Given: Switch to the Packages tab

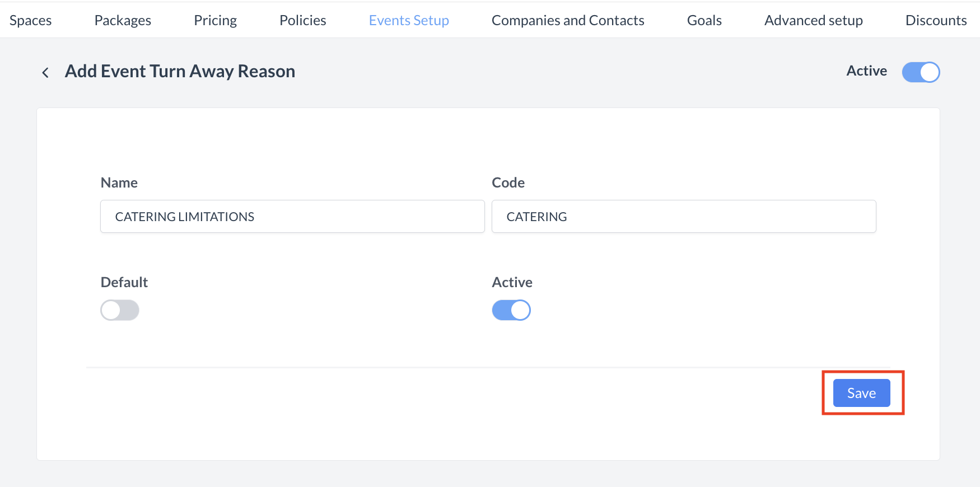Looking at the screenshot, I should point(123,21).
